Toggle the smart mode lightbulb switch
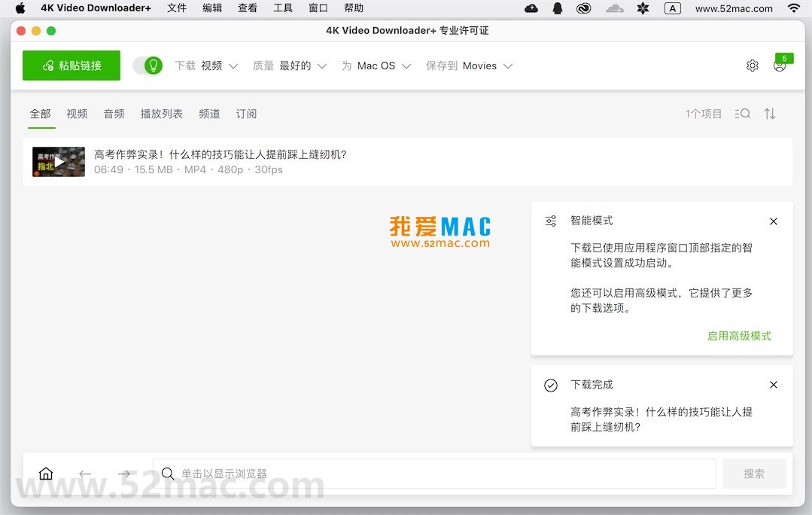812x515 pixels. tap(147, 66)
